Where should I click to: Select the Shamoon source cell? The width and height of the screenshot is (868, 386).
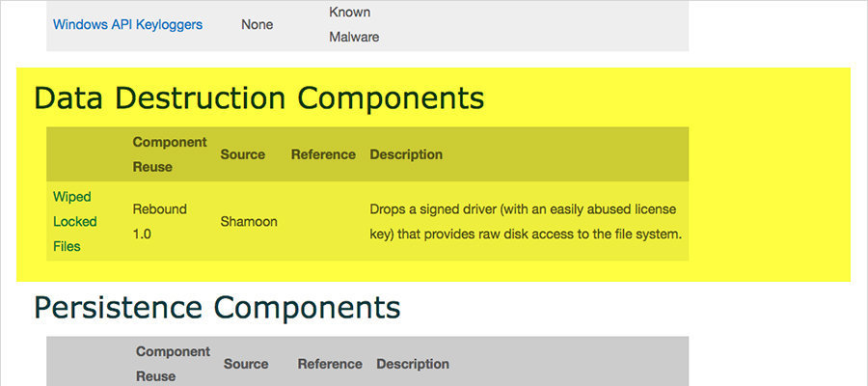pos(249,221)
